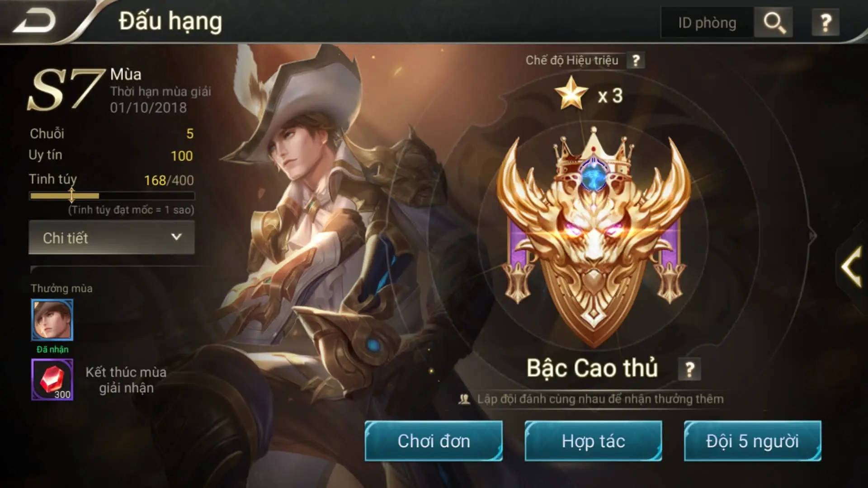Click the Tinh túy progress bar
Screen dimensions: 868x488
tap(112, 196)
